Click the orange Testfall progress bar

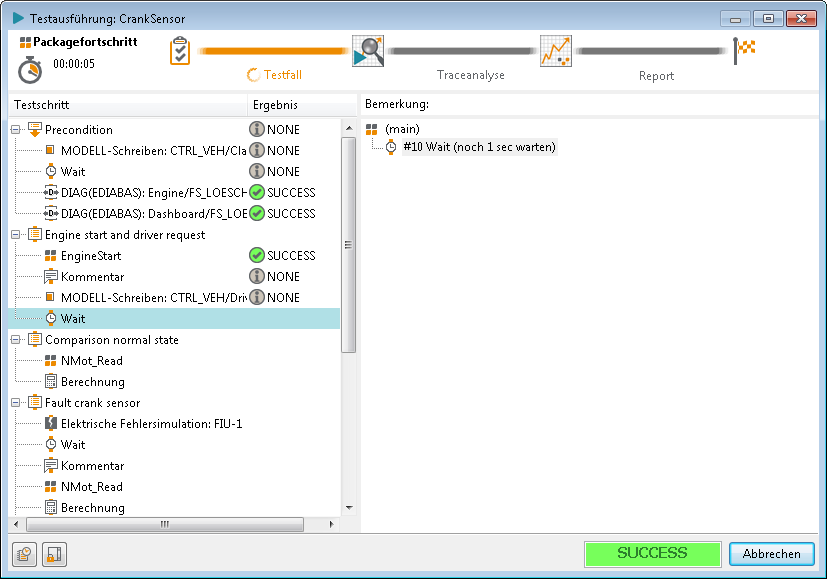(x=273, y=51)
